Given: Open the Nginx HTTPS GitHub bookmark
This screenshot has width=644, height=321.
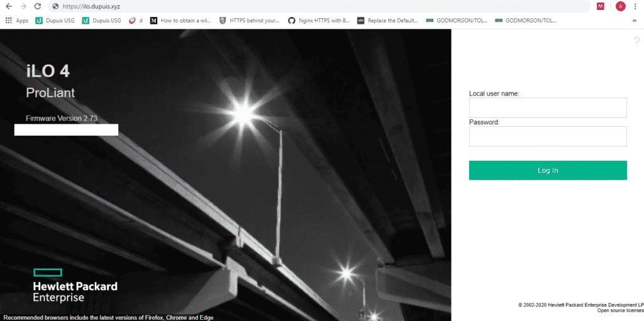Looking at the screenshot, I should 319,20.
